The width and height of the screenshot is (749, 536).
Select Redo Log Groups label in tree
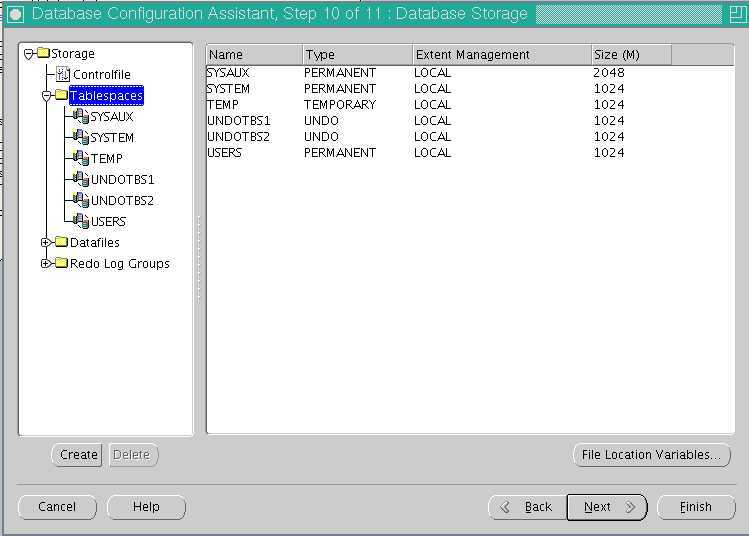click(119, 264)
